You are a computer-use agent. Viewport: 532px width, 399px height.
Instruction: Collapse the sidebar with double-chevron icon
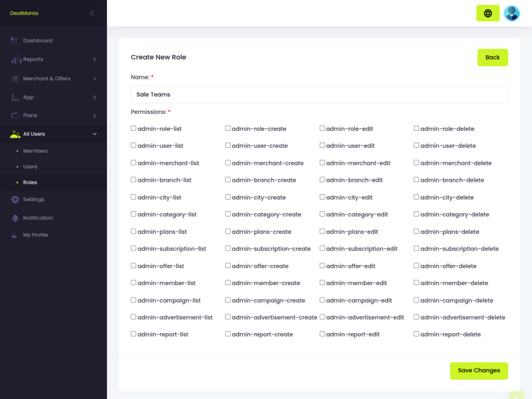click(x=92, y=13)
